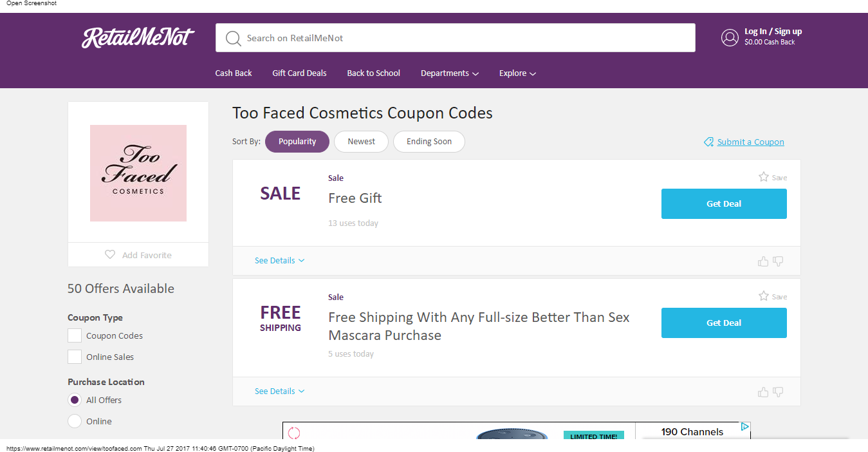Screen dimensions: 868x452
Task: Open the Gift Card Deals menu item
Action: tap(299, 73)
